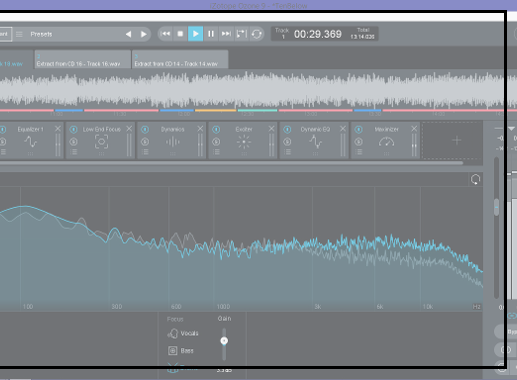Skip forward to next track
Image resolution: width=517 pixels, height=380 pixels.
[x=226, y=34]
